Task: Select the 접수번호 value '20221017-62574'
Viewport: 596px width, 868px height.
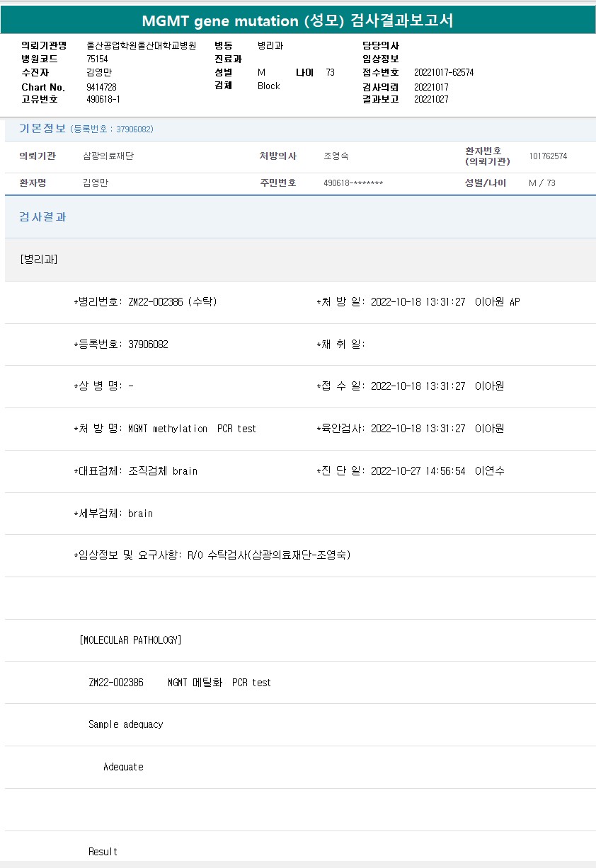Action: [x=444, y=73]
